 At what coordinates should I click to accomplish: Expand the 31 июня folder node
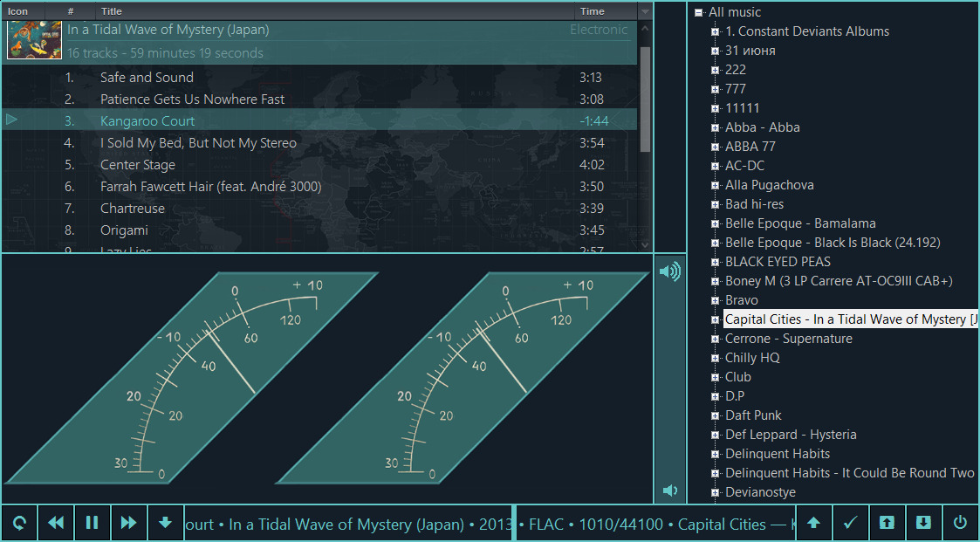(x=715, y=51)
